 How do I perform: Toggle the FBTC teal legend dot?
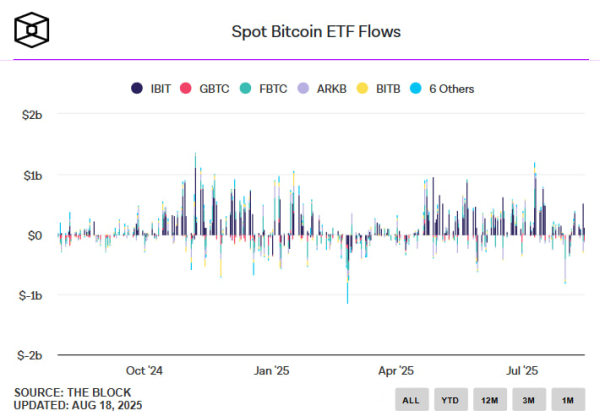pyautogui.click(x=245, y=88)
